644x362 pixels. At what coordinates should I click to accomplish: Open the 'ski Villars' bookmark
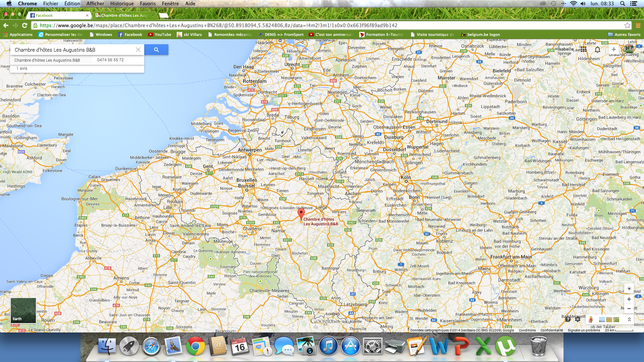(189, 35)
